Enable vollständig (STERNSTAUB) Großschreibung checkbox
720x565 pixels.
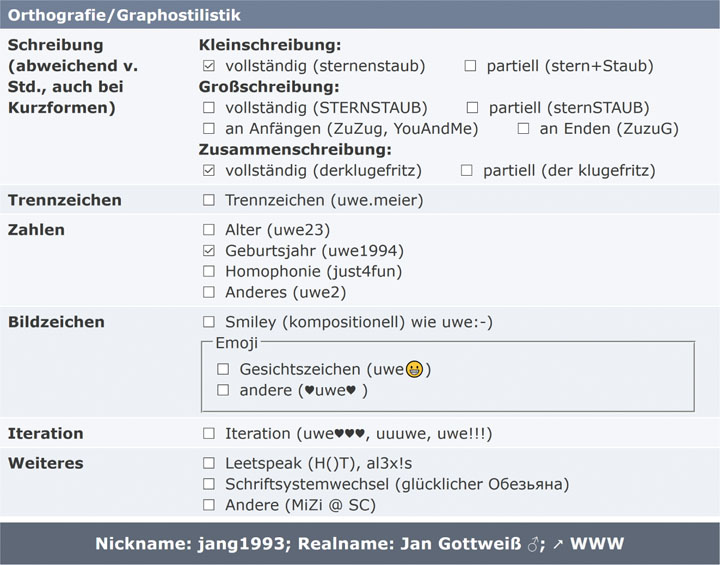coord(209,107)
